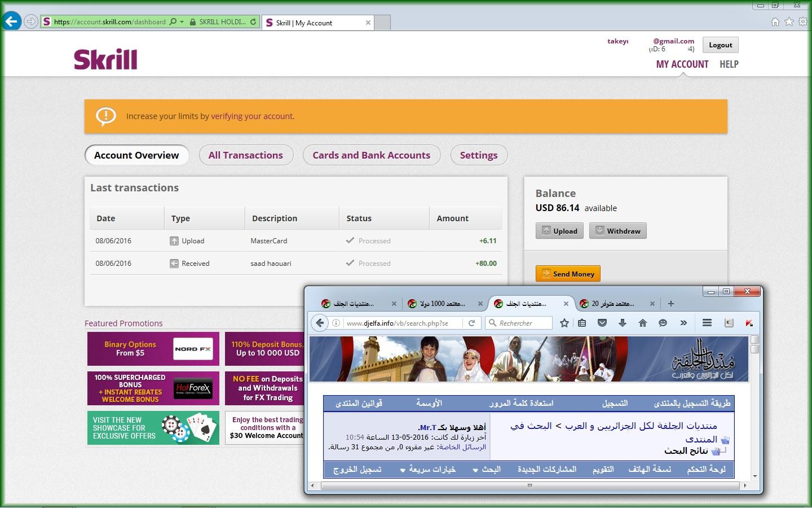The height and width of the screenshot is (508, 812).
Task: Click the lock icon beside SKRILL HOLDI
Action: coord(193,22)
